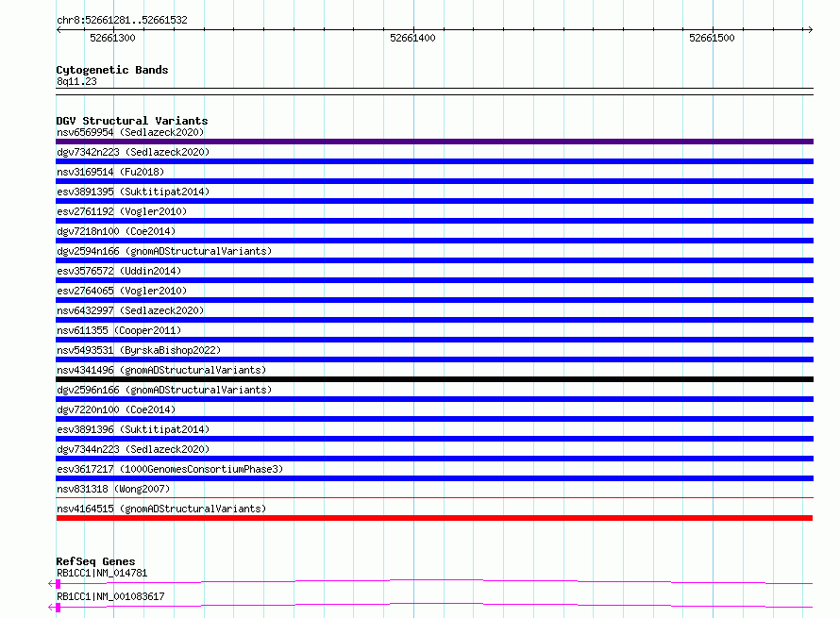This screenshot has height=618, width=840.
Task: Select variant esv3576572 (Uddin2014) label
Action: [119, 271]
